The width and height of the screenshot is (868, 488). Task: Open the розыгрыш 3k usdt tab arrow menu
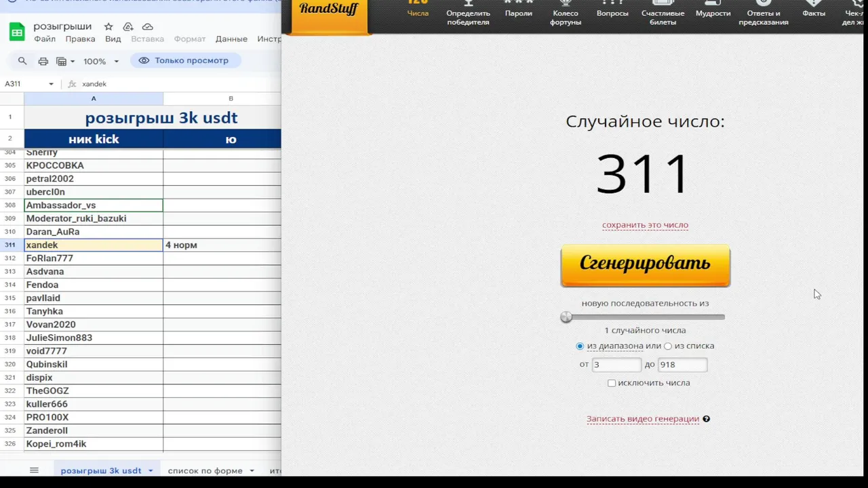click(151, 470)
